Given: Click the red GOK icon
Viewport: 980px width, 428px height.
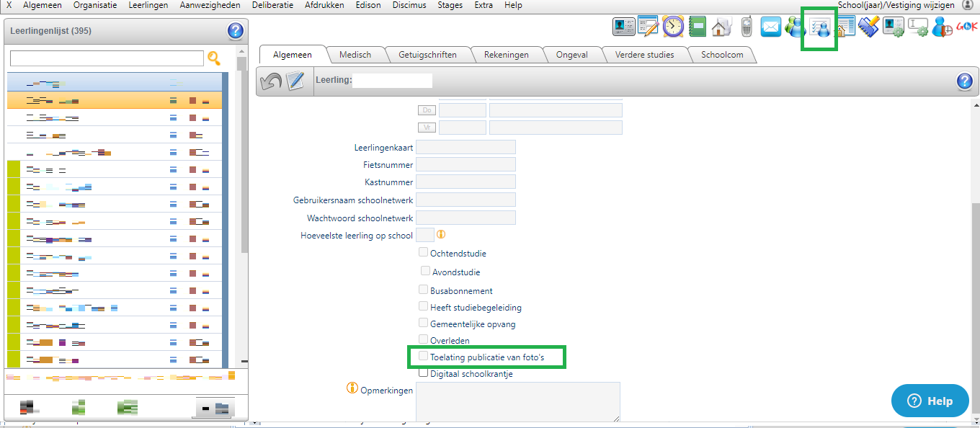Looking at the screenshot, I should click(x=966, y=27).
